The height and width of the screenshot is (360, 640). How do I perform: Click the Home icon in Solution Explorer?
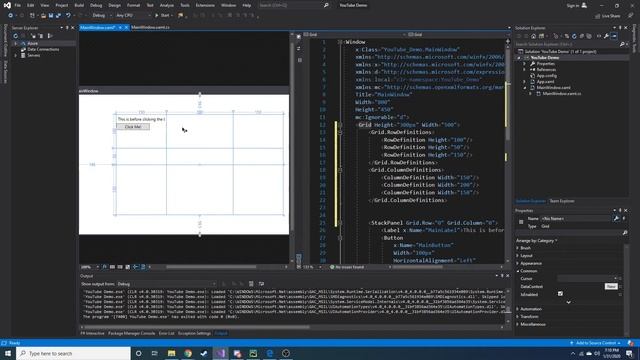click(x=533, y=36)
